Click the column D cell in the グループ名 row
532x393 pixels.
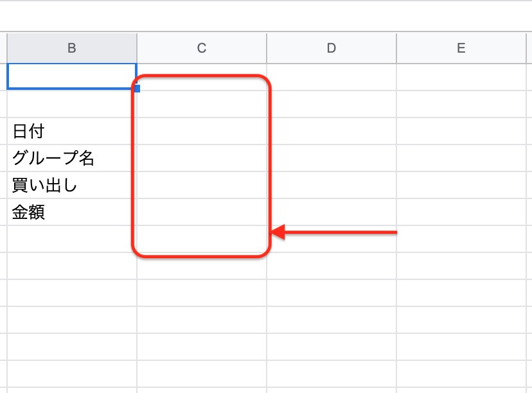[x=332, y=159]
